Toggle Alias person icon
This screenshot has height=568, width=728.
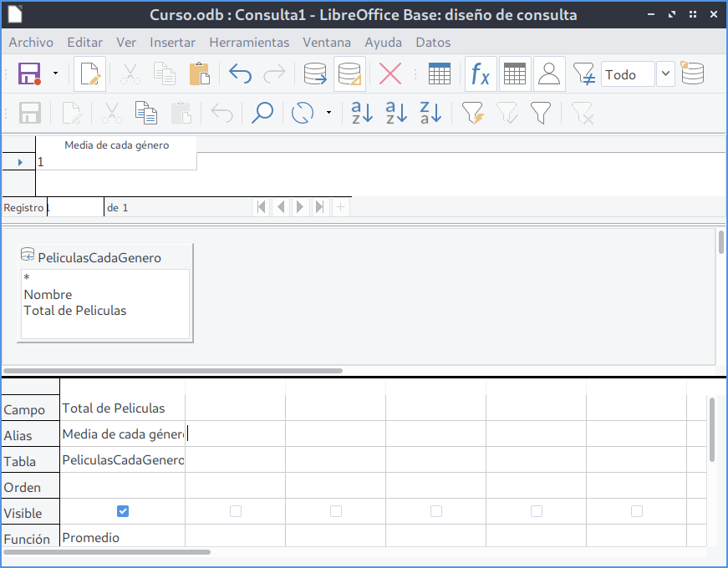(x=549, y=74)
